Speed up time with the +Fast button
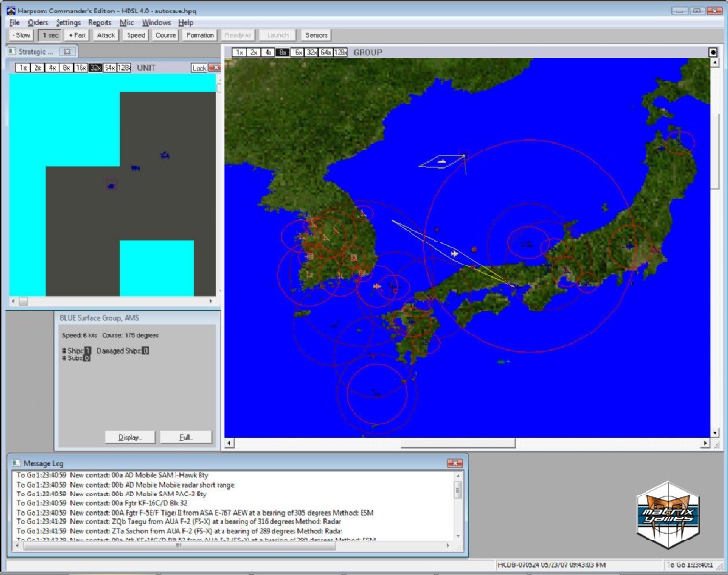Image resolution: width=728 pixels, height=575 pixels. (x=77, y=35)
